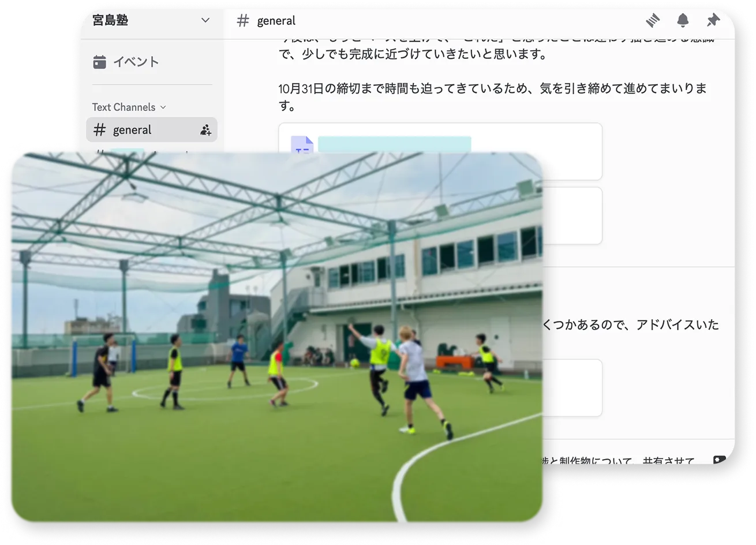Open the イベント menu item

[x=136, y=62]
